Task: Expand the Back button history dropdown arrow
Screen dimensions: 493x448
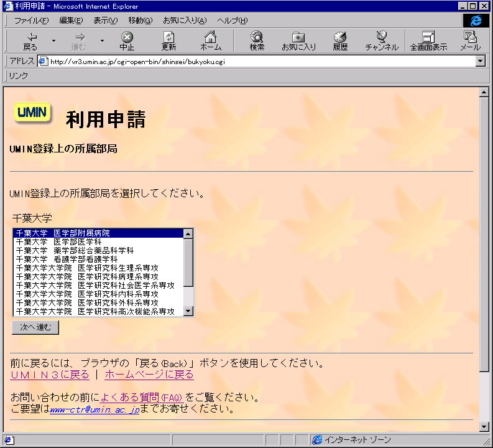Action: pos(53,41)
